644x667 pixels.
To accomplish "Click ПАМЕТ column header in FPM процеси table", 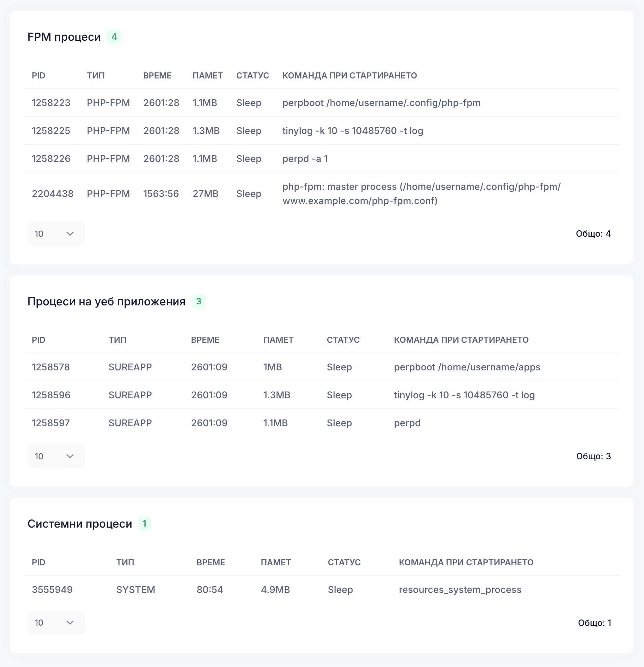I will tap(207, 75).
